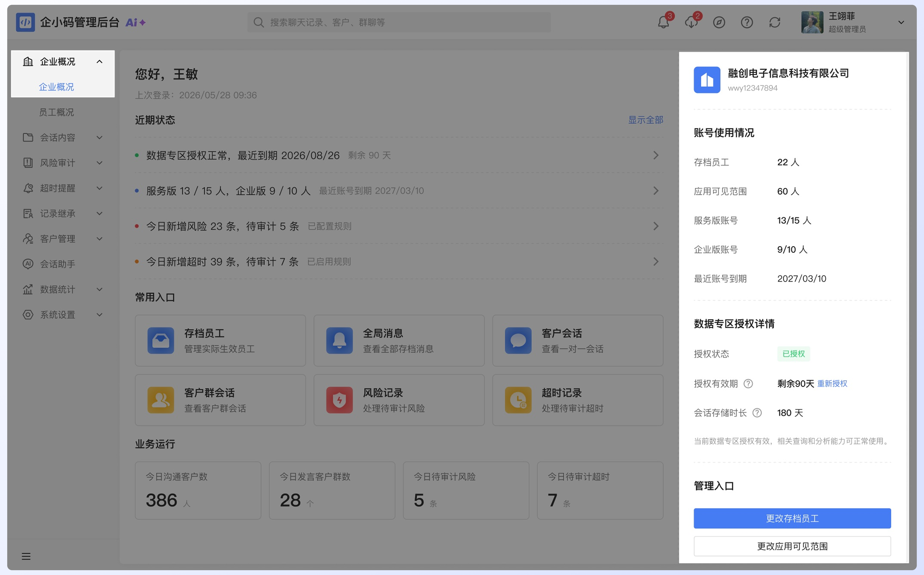Click the user avatar photo
The image size is (924, 575).
(812, 22)
